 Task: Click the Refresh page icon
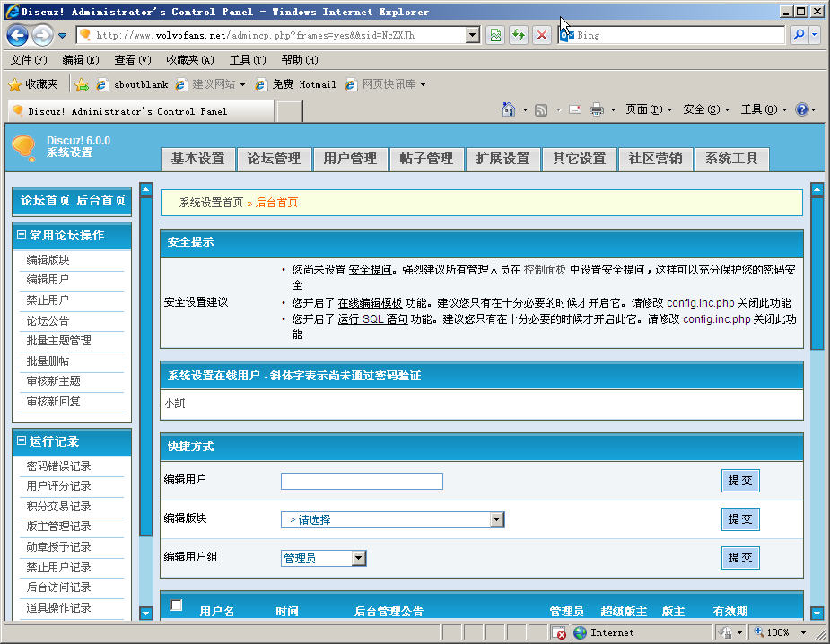[519, 36]
